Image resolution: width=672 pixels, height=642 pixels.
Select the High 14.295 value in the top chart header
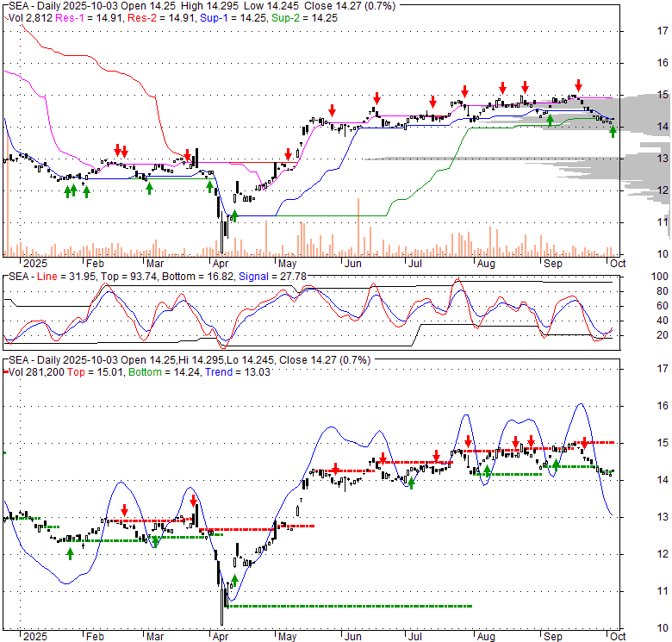tap(210, 6)
